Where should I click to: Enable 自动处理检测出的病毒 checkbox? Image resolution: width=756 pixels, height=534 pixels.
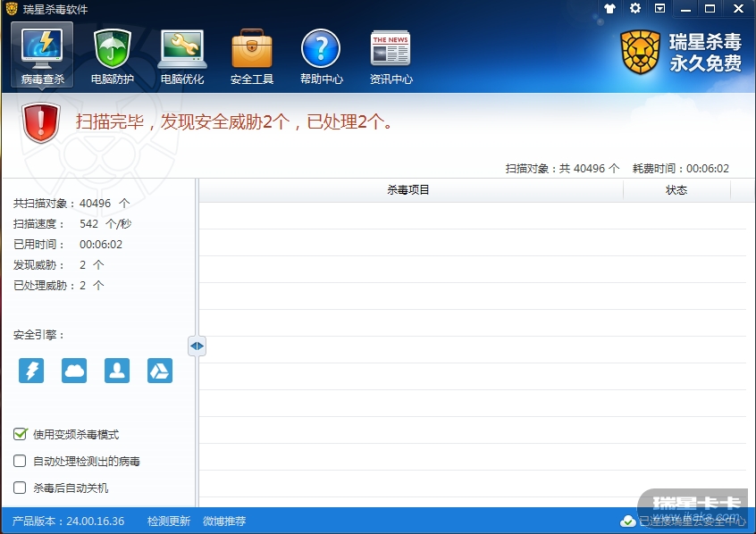20,462
